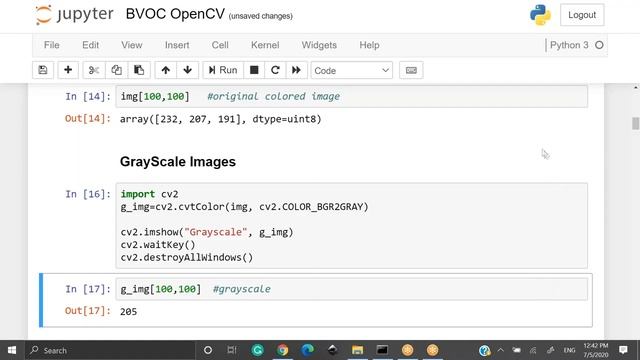Open the Help menu
640x360 pixels.
[x=369, y=45]
